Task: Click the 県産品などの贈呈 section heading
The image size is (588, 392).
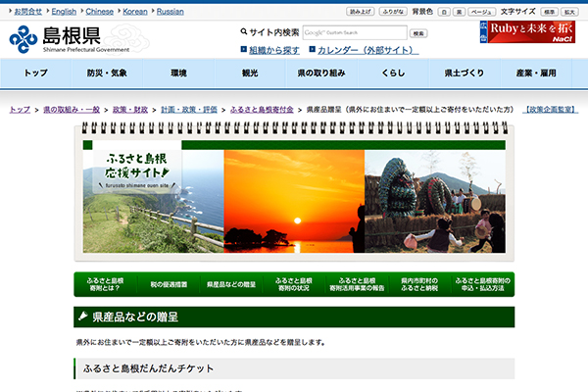Action: [x=294, y=317]
